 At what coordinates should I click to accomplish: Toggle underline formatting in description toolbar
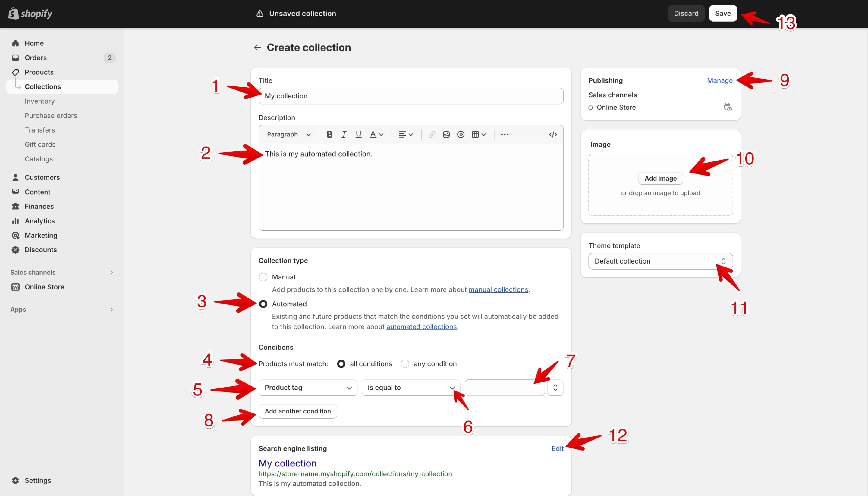pyautogui.click(x=358, y=134)
